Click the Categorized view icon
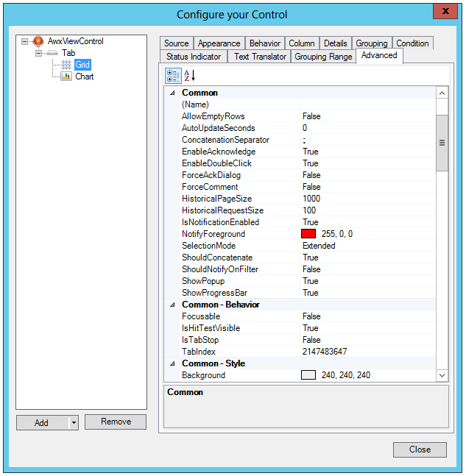 coord(174,76)
